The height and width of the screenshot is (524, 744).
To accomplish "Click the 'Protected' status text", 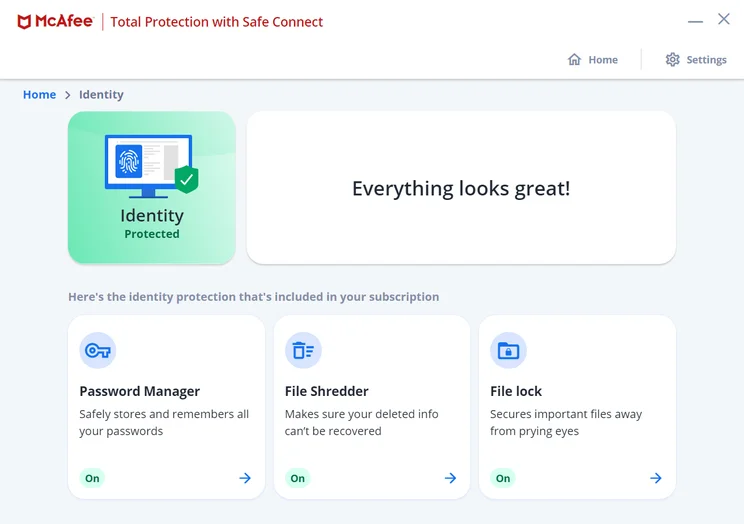I will [x=152, y=234].
